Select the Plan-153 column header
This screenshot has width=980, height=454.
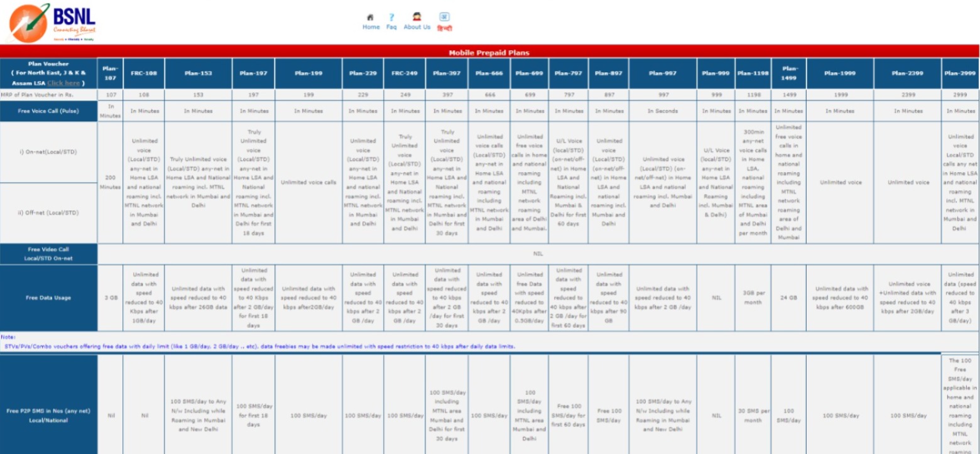point(199,73)
